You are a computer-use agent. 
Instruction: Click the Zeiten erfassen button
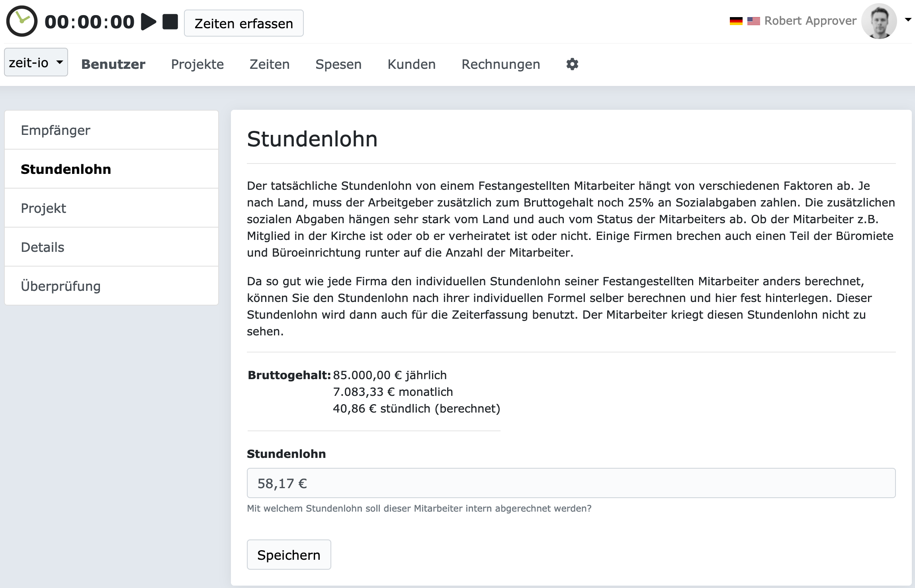pyautogui.click(x=244, y=23)
